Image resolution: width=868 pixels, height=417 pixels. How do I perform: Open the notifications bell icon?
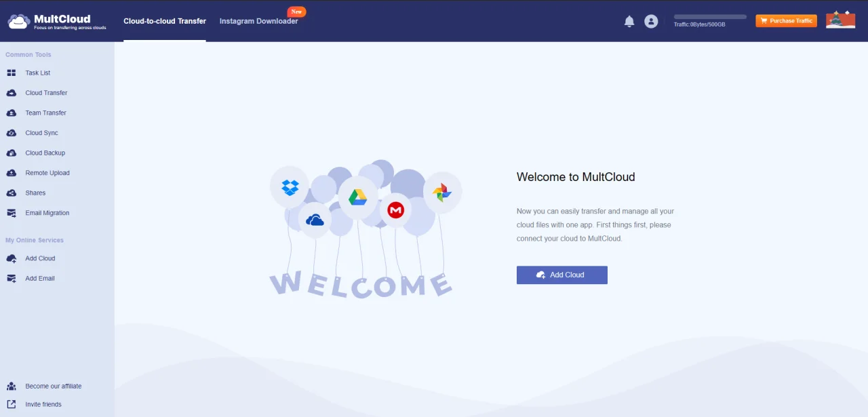[x=629, y=22]
